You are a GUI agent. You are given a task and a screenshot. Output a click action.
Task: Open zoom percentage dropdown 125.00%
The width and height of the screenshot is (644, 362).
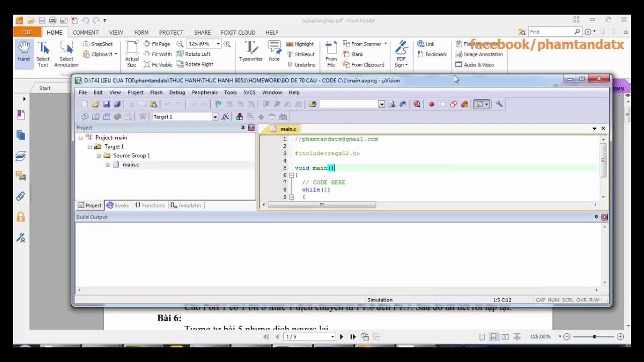pos(218,44)
